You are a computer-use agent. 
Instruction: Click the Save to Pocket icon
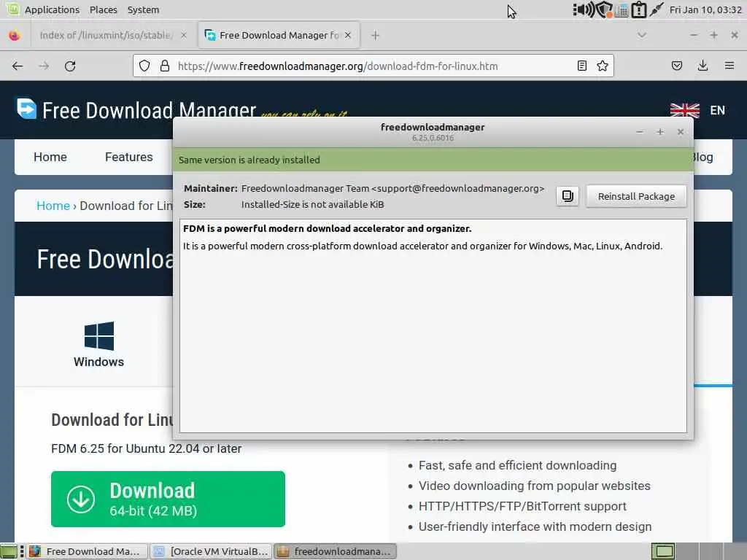click(676, 66)
